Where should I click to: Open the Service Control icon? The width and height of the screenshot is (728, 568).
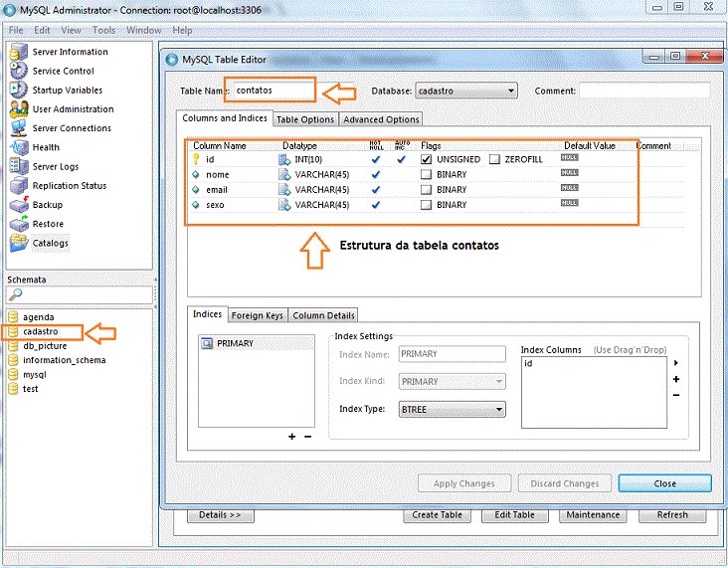(x=19, y=71)
